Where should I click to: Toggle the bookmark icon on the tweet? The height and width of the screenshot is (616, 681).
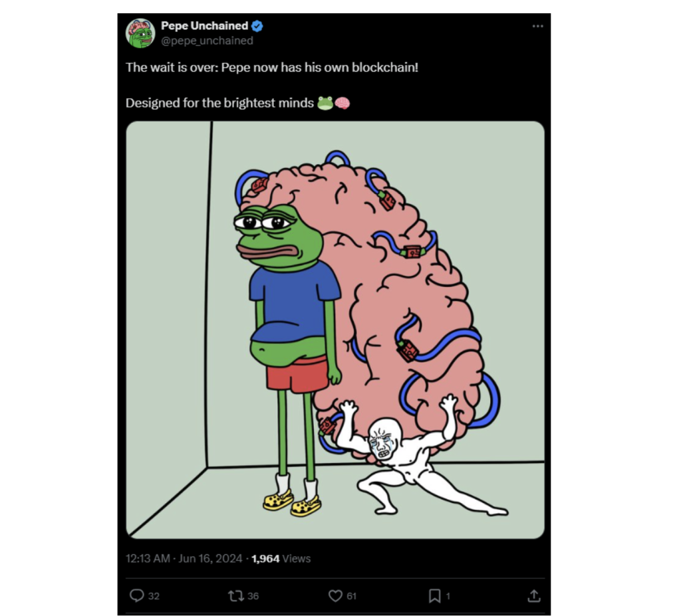click(434, 596)
